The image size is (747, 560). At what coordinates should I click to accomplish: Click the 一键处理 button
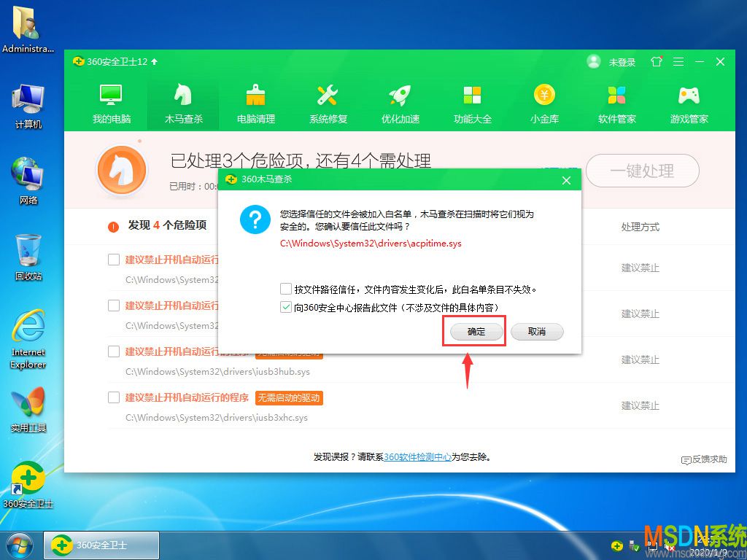(642, 171)
